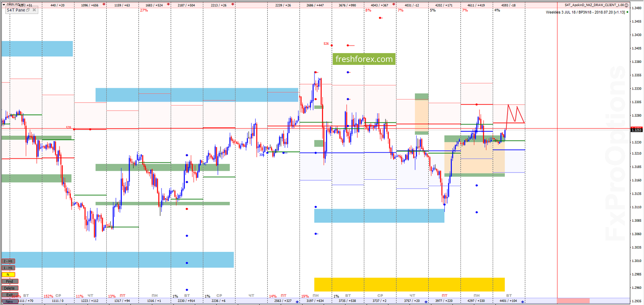644x305 pixels.
Task: Click the 1.3480 price axis label
Action: click(x=637, y=8)
